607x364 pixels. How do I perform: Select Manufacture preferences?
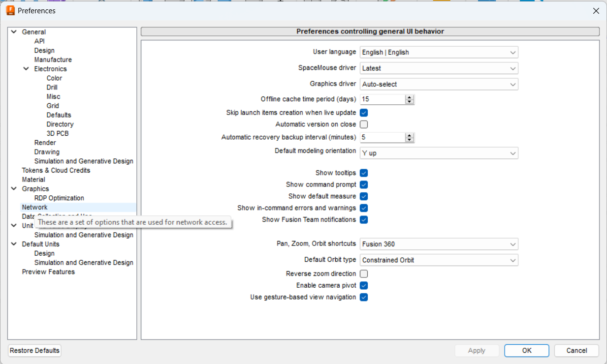click(x=53, y=60)
